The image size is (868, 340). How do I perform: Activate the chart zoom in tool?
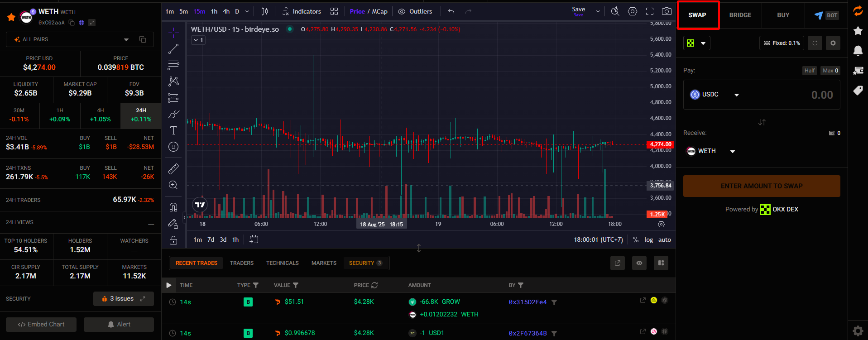(173, 185)
